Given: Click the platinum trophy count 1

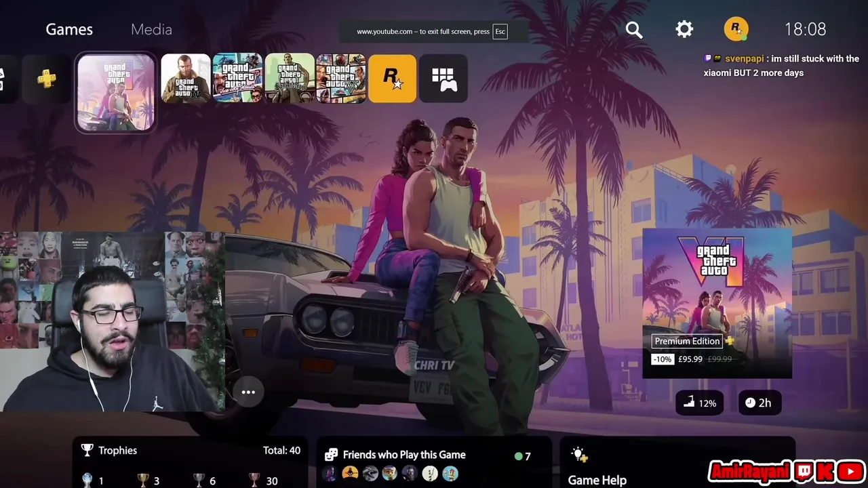Looking at the screenshot, I should (101, 481).
